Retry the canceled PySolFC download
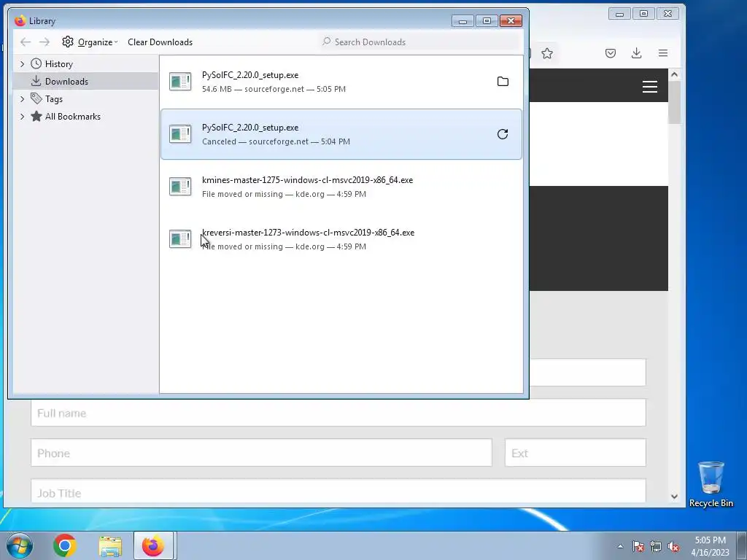Image resolution: width=747 pixels, height=560 pixels. coord(503,134)
